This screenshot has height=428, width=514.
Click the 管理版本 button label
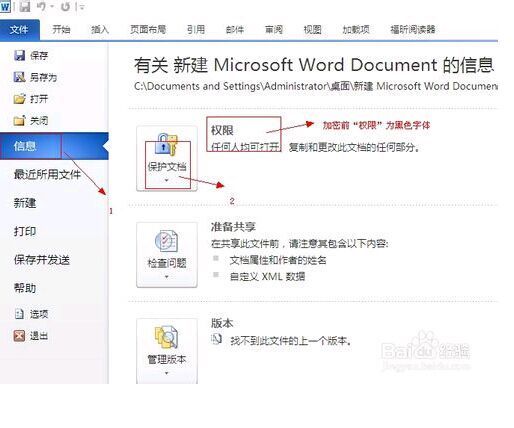[167, 360]
